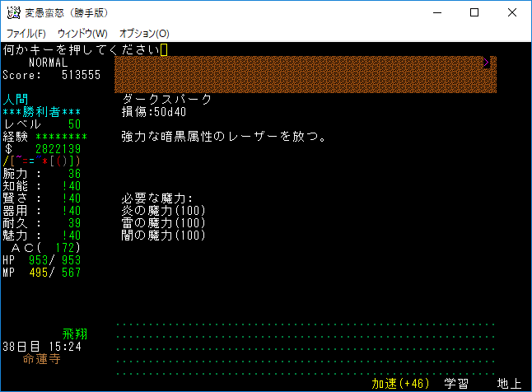Viewport: 532px width, 392px height.
Task: Maximize the game window
Action: (x=474, y=13)
